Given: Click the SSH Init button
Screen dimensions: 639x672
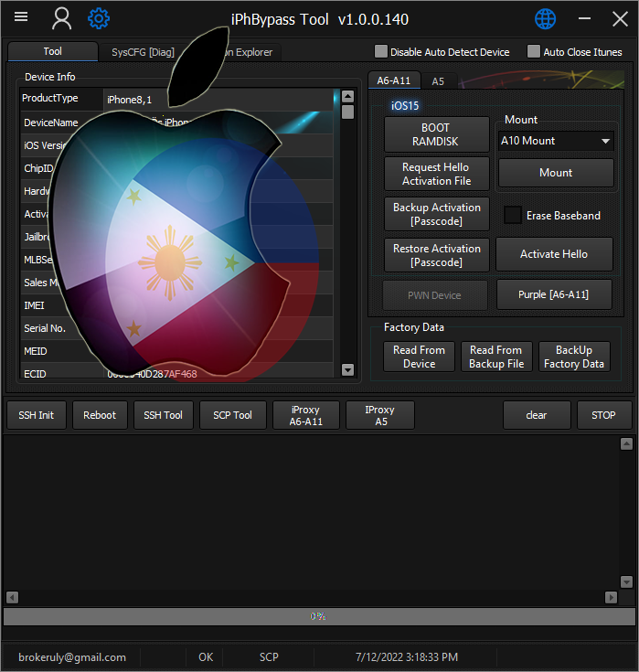Looking at the screenshot, I should click(37, 415).
